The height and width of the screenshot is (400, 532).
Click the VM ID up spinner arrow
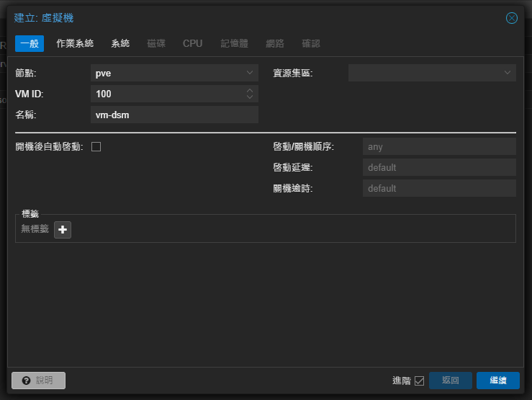250,91
